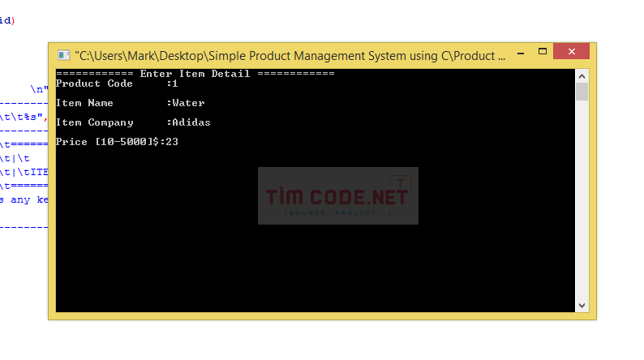Click the product code value ':1'
644x360 pixels.
point(172,84)
